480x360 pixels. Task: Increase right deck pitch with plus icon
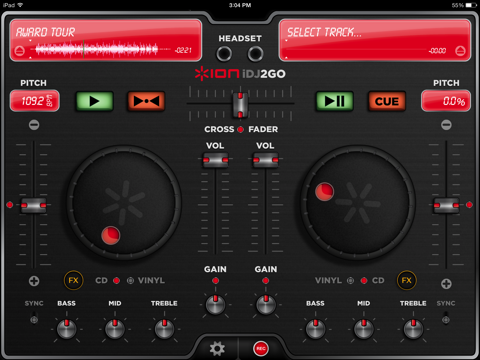coord(446,284)
